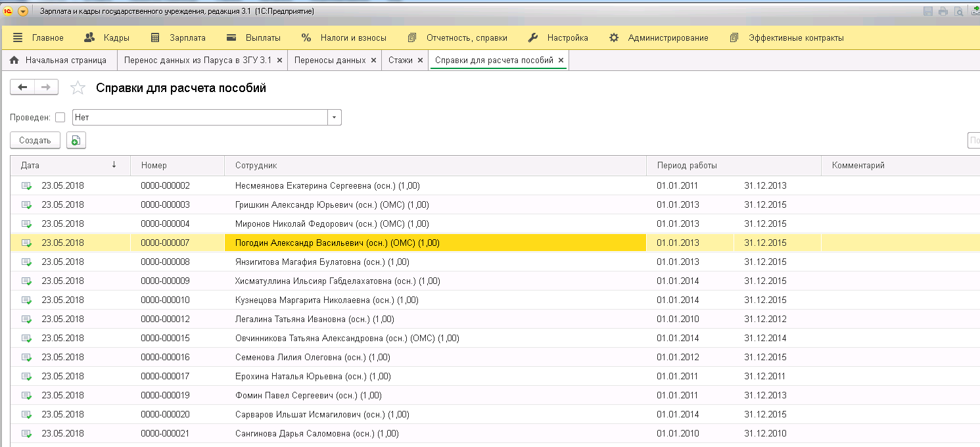This screenshot has width=980, height=447.
Task: Click the print icon in title bar
Action: tap(943, 11)
